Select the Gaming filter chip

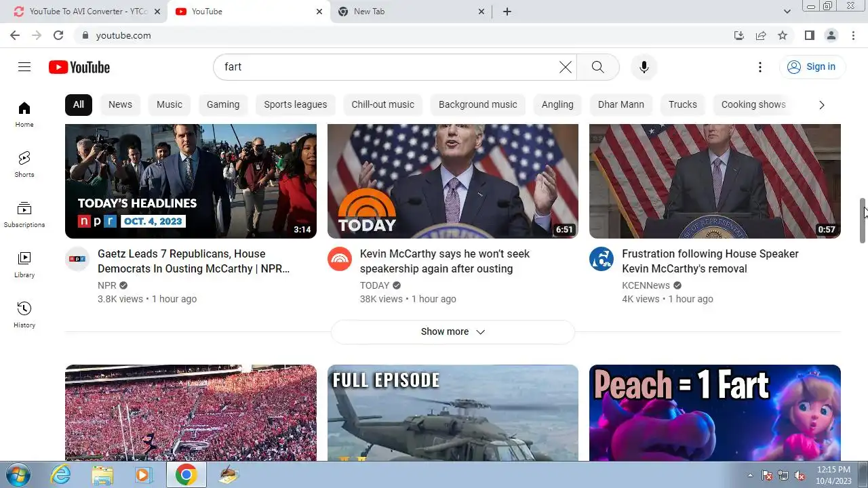click(223, 104)
